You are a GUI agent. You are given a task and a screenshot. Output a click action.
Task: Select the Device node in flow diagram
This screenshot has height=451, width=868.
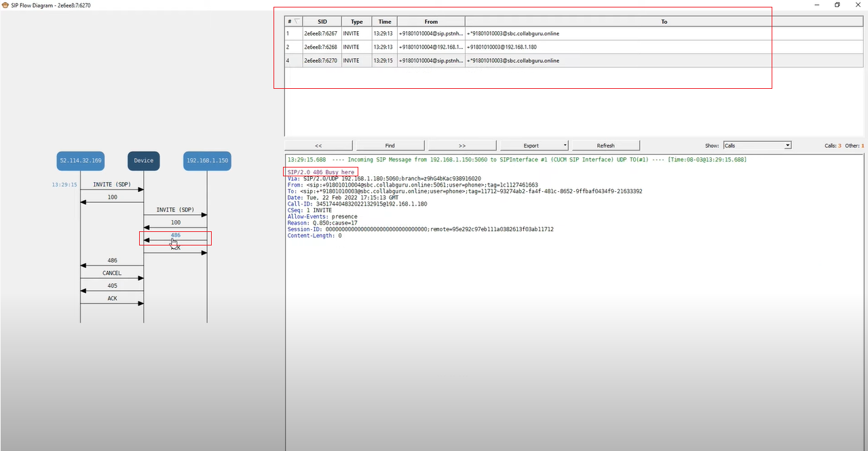(143, 161)
